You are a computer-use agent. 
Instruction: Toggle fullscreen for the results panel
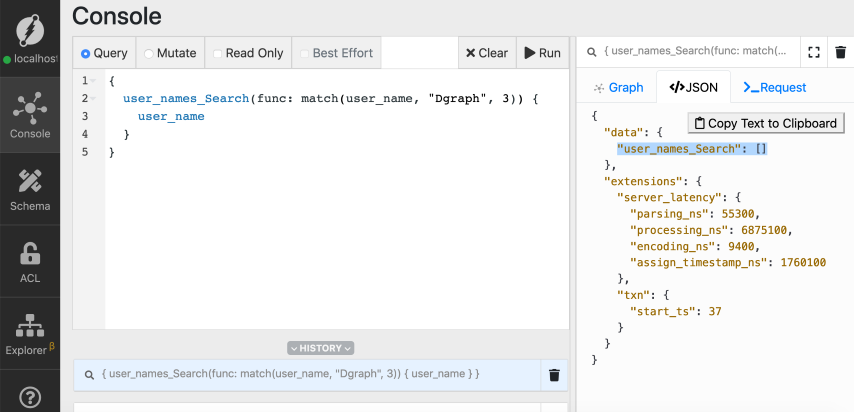pyautogui.click(x=814, y=52)
